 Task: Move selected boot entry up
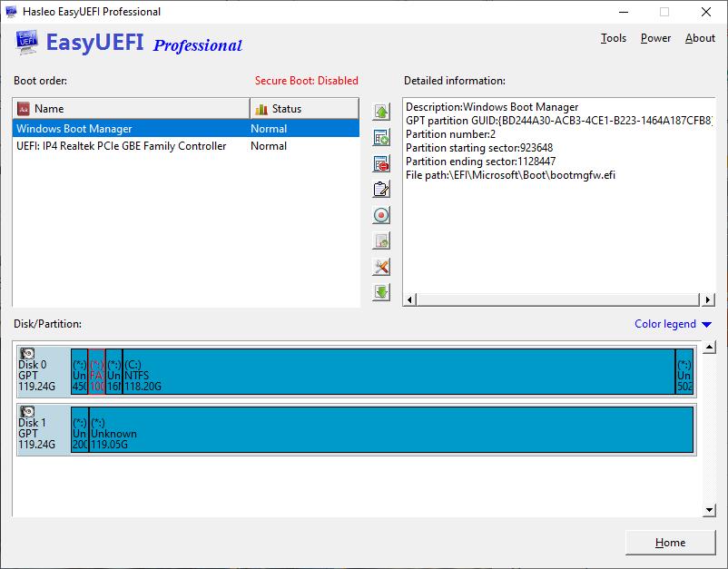pos(381,112)
